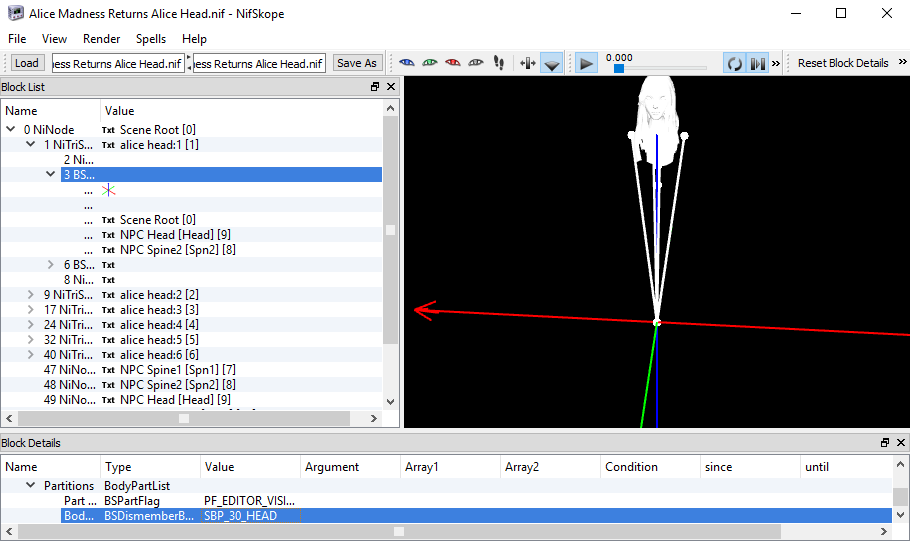Click the save file path field
Viewport: 910px width, 542px height.
click(259, 63)
